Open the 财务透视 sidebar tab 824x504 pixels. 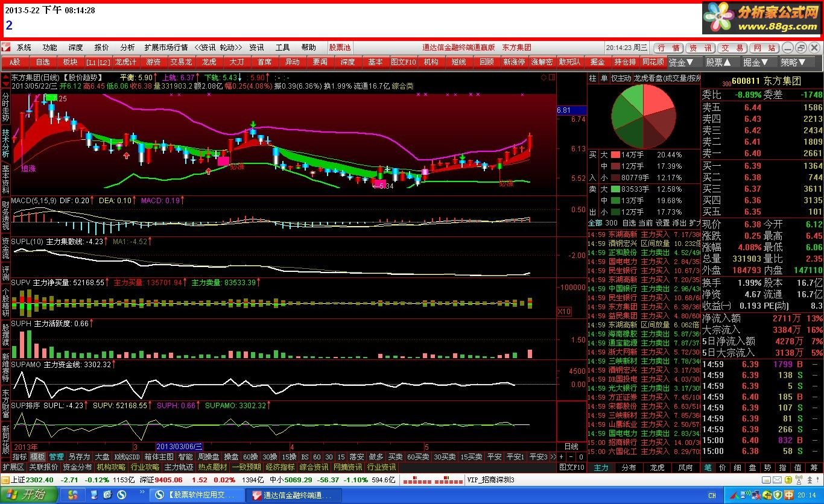[x=5, y=215]
